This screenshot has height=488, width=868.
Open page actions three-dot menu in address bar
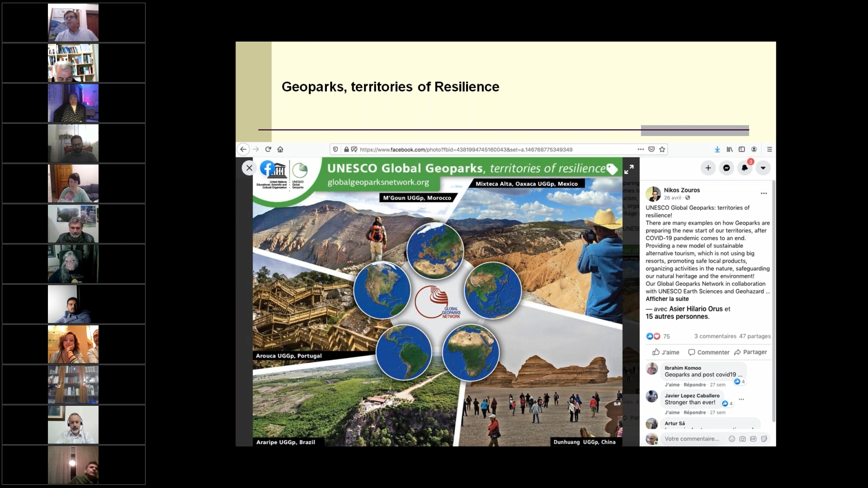[641, 149]
